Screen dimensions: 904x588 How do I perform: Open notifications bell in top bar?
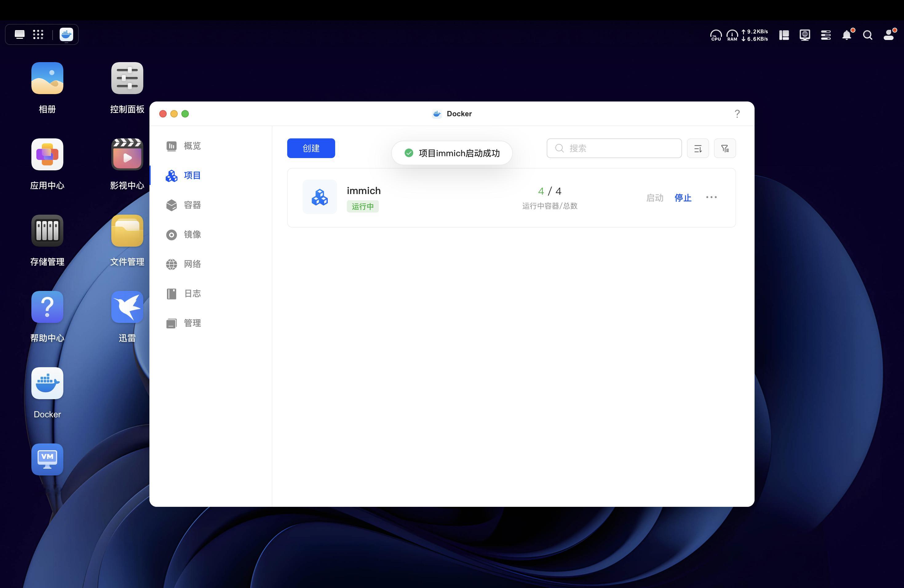846,35
